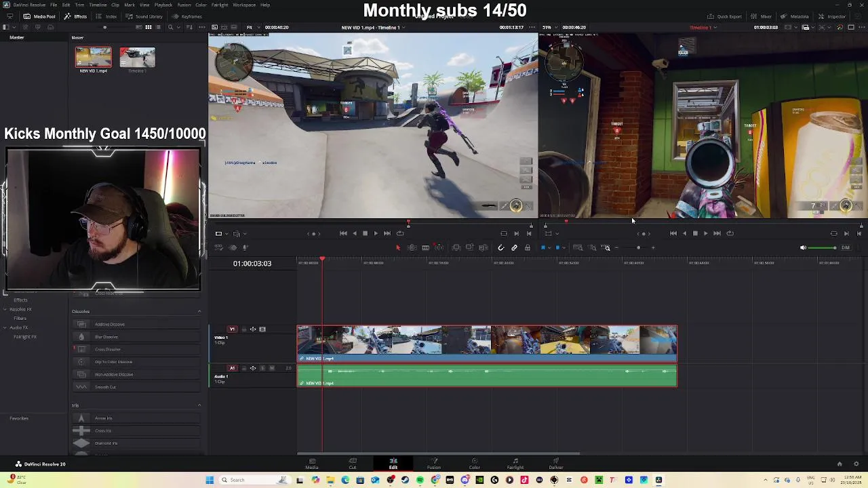Open the Sound Library panel
This screenshot has width=868, height=488.
[x=144, y=16]
